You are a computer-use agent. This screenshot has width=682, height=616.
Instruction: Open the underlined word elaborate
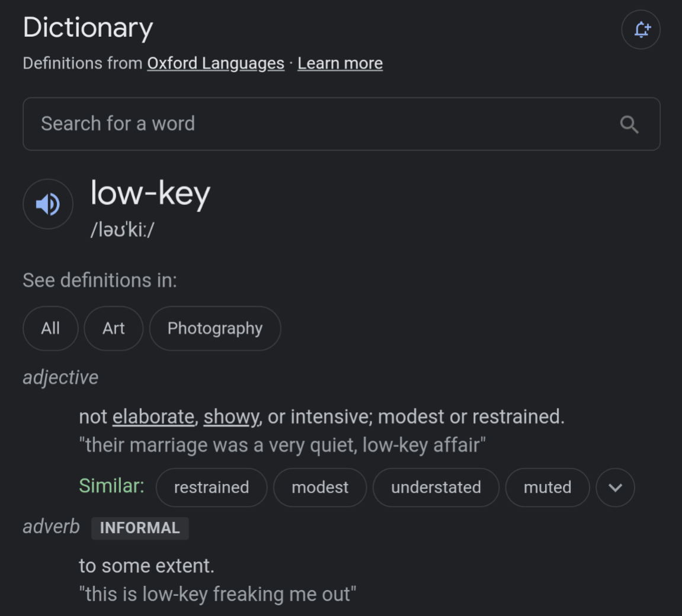pyautogui.click(x=153, y=416)
